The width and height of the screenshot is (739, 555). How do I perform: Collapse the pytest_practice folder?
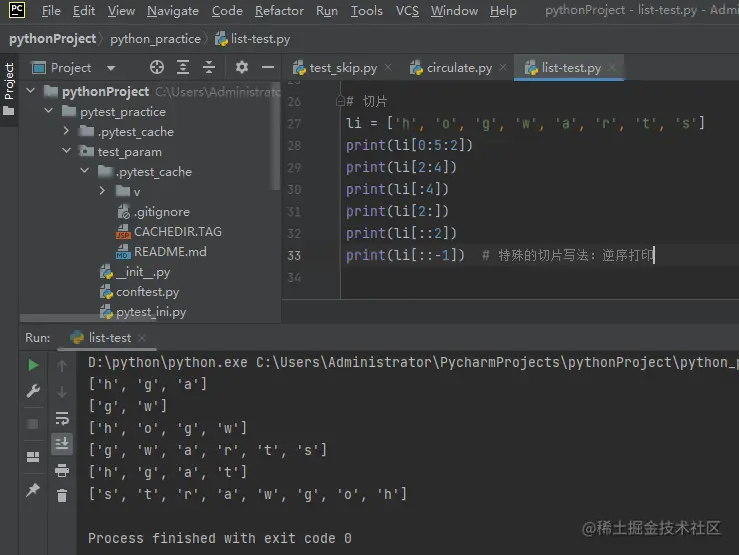point(48,111)
